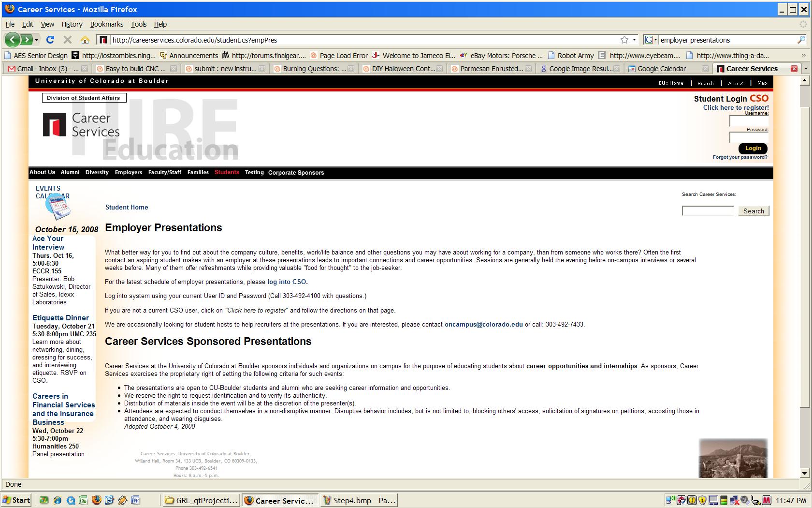Open the McAfee tray icon
Screen dimensions: 812x508
pos(767,500)
